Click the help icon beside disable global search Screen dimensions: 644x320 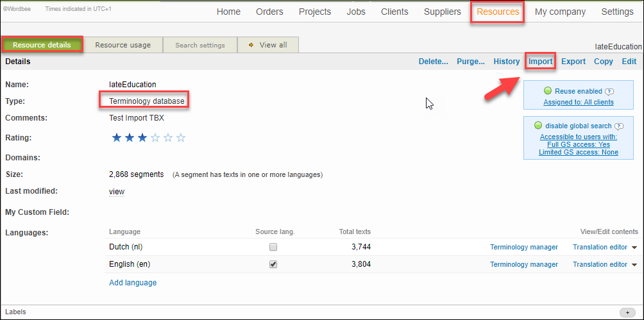coord(619,126)
